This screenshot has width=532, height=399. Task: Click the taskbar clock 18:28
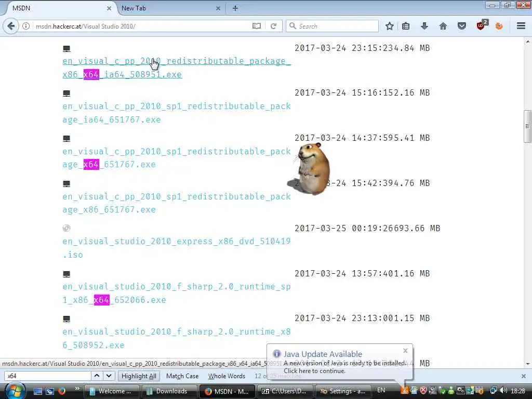coord(518,391)
